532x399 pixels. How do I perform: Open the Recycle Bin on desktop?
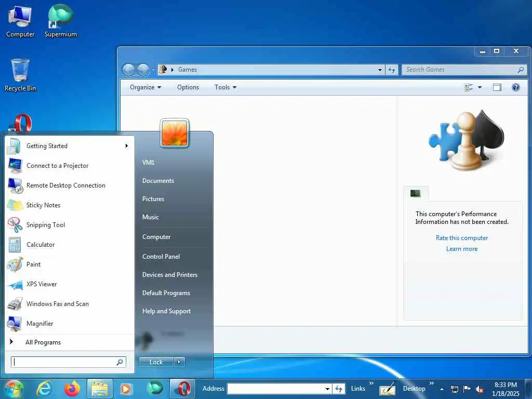pos(20,75)
